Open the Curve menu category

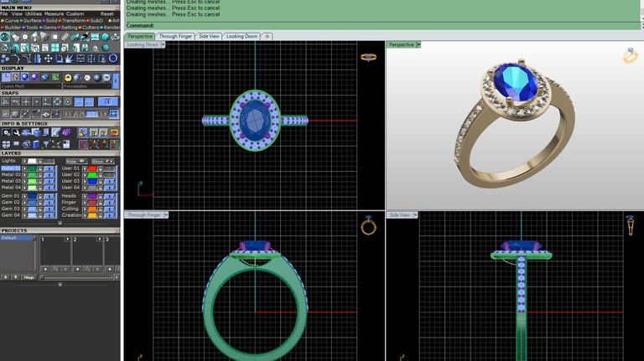point(12,20)
